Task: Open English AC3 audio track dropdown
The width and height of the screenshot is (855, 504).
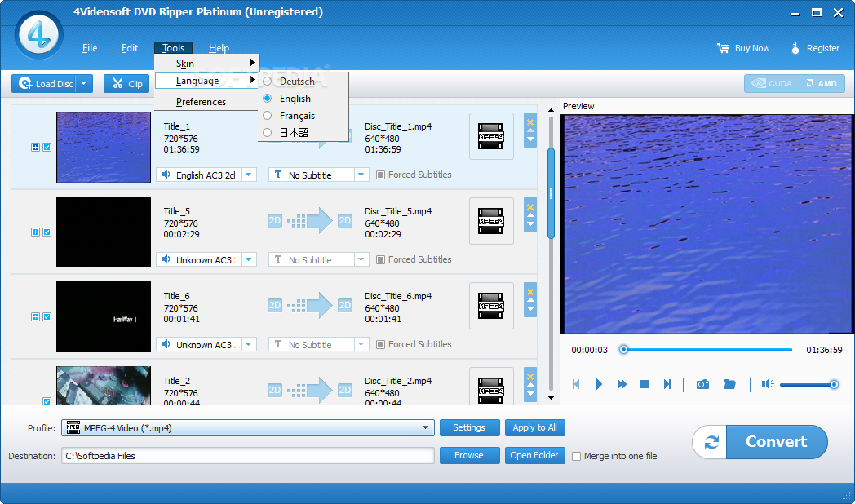Action: tap(249, 175)
